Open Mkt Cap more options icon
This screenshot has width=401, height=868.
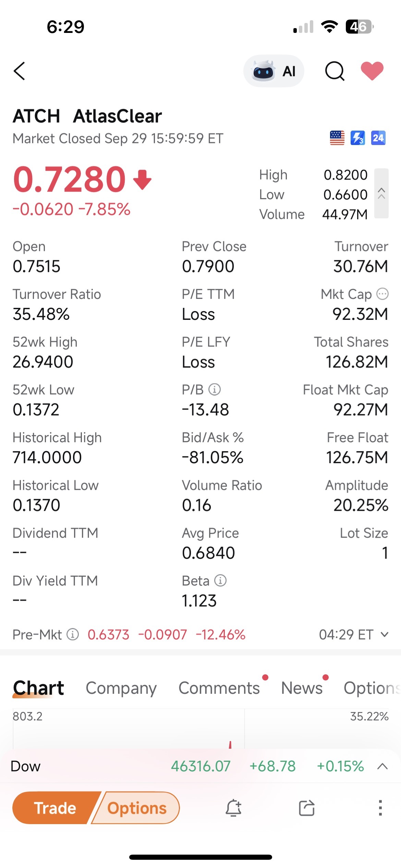382,294
